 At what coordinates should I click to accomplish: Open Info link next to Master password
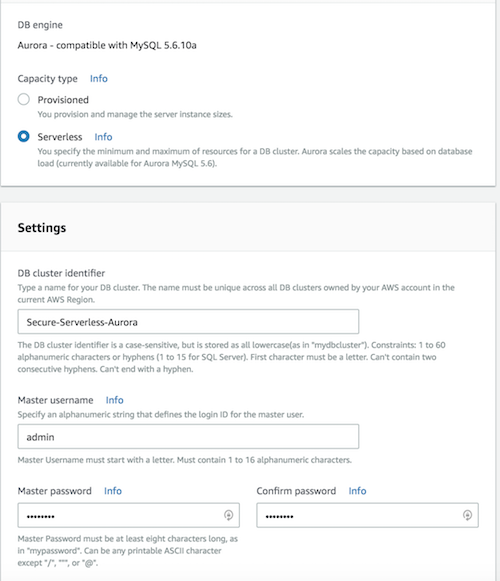pyautogui.click(x=113, y=491)
